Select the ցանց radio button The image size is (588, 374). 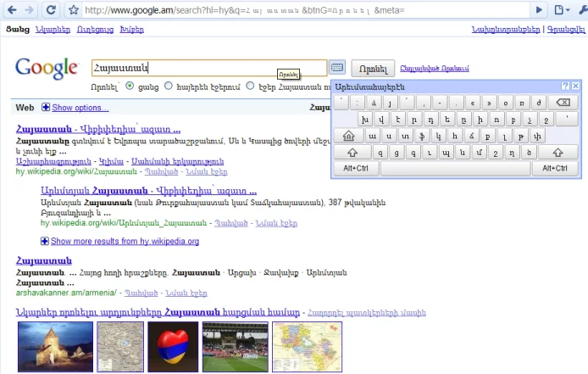pyautogui.click(x=130, y=86)
